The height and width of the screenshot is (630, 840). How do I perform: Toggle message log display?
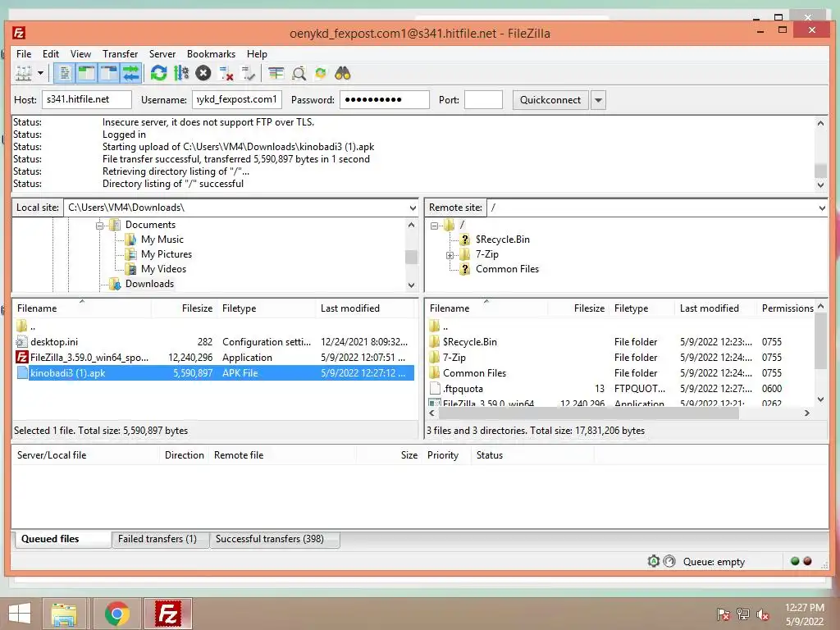(64, 73)
